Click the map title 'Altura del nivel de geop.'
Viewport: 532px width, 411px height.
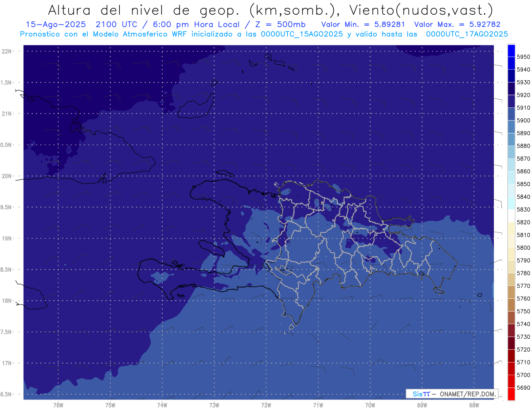[x=144, y=10]
